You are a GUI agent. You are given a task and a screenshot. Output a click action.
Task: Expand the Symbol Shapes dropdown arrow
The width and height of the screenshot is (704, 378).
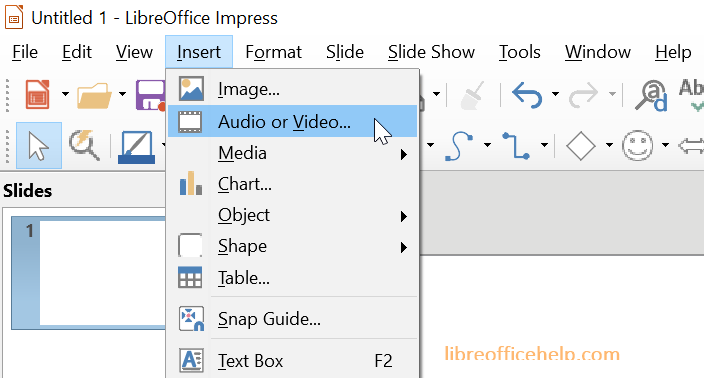click(x=666, y=145)
